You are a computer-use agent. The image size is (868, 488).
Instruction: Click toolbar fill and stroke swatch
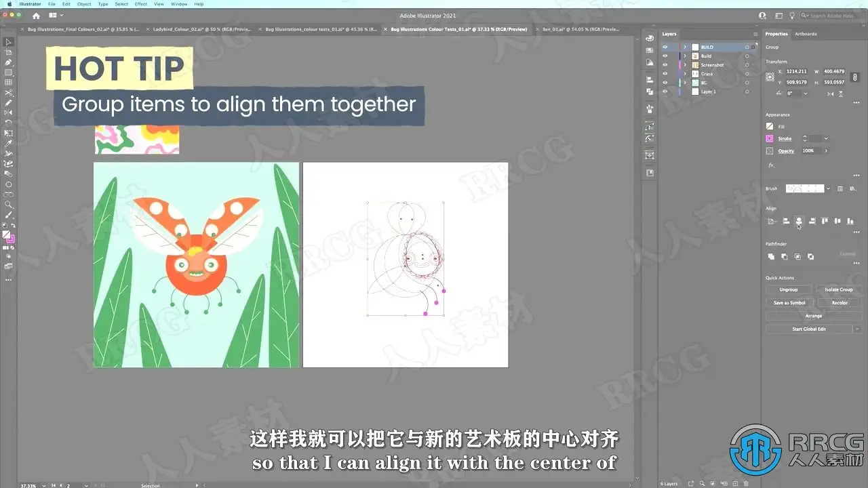point(9,237)
